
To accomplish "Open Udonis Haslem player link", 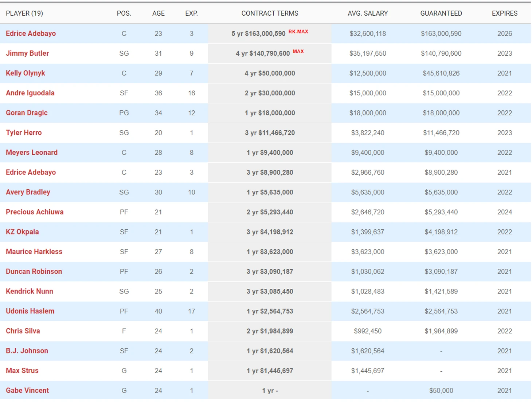I will coord(30,311).
